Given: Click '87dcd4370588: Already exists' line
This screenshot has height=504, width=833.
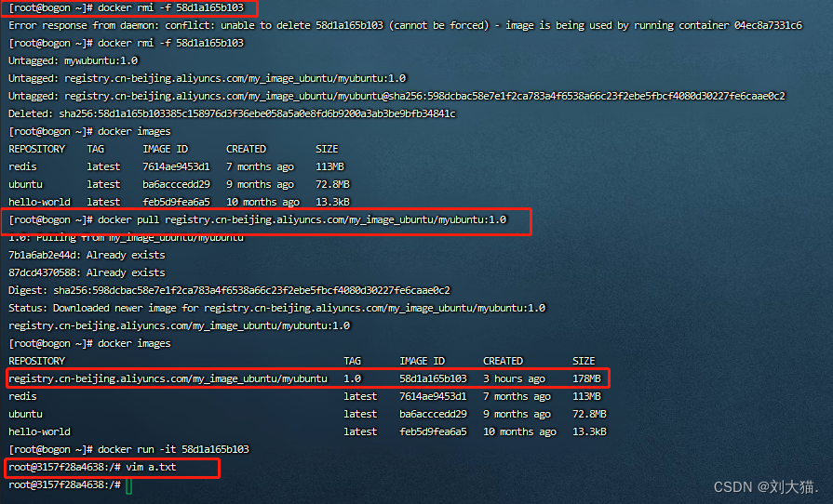Looking at the screenshot, I should click(87, 272).
